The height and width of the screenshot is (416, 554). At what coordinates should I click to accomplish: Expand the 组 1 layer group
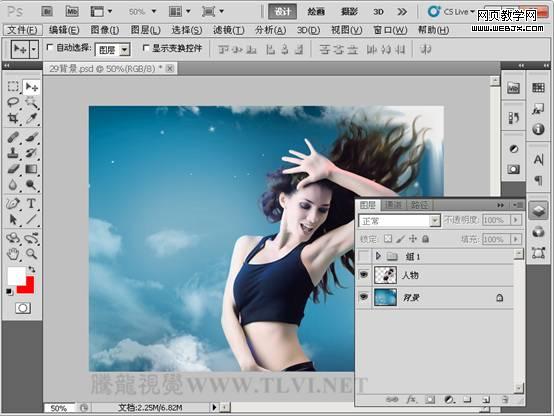point(378,256)
